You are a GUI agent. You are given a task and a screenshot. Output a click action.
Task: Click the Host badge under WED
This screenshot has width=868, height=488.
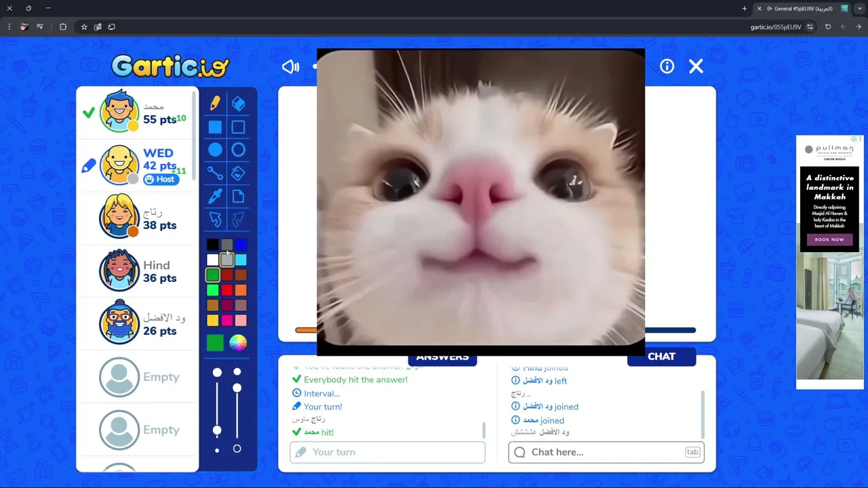(161, 179)
